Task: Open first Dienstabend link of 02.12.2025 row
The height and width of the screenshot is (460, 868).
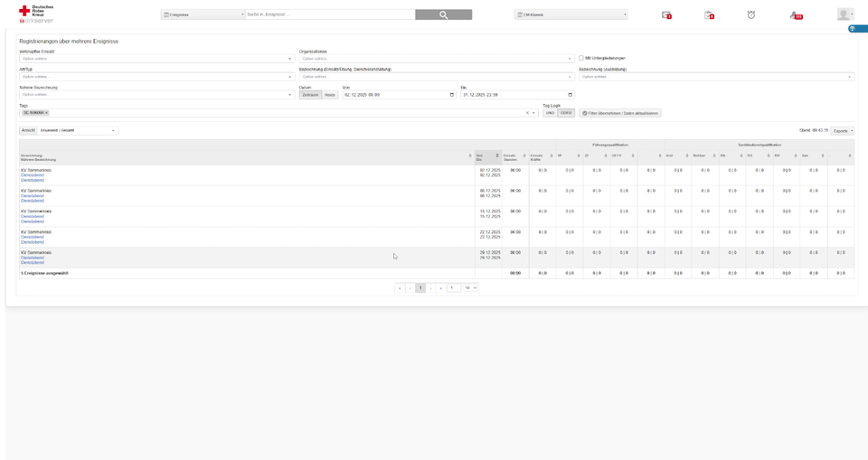Action: [x=33, y=175]
